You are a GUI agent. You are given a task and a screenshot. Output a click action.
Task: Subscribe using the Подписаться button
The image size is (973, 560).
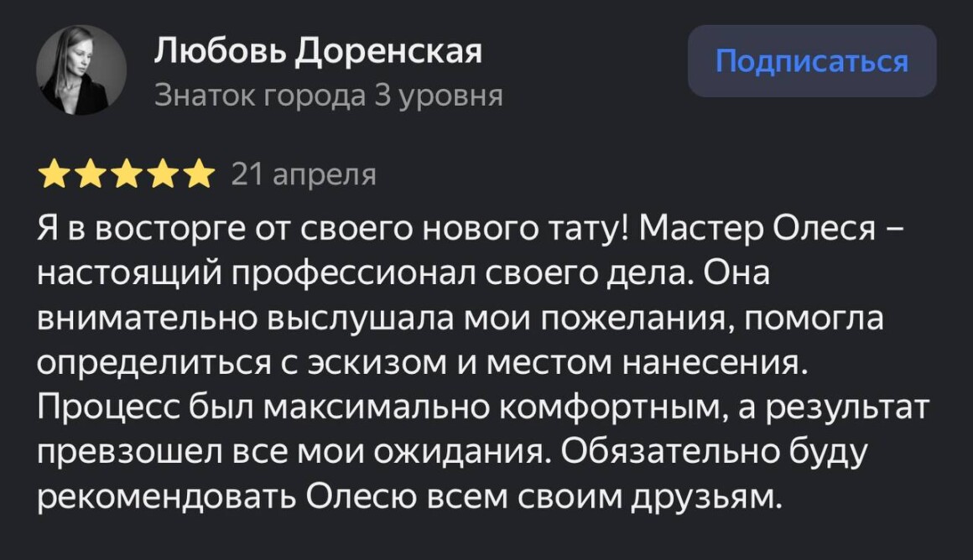pos(812,60)
